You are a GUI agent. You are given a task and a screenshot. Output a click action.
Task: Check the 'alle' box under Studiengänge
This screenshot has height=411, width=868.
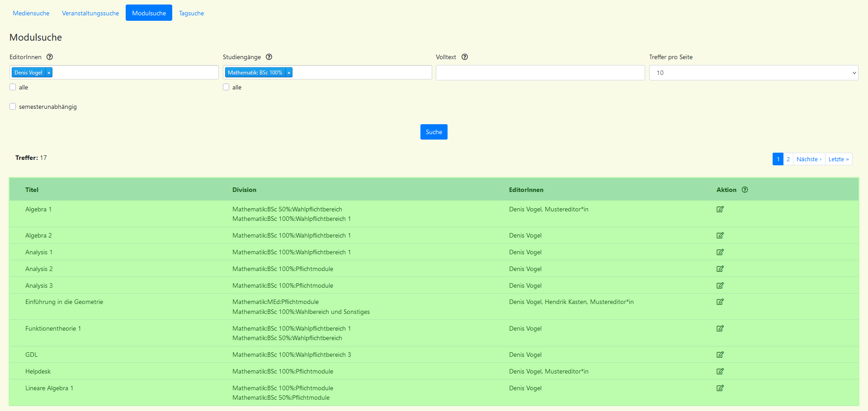(x=226, y=87)
